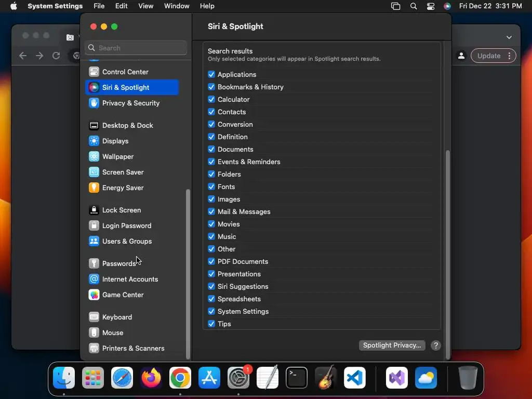Open Passwords key icon in sidebar

94,263
